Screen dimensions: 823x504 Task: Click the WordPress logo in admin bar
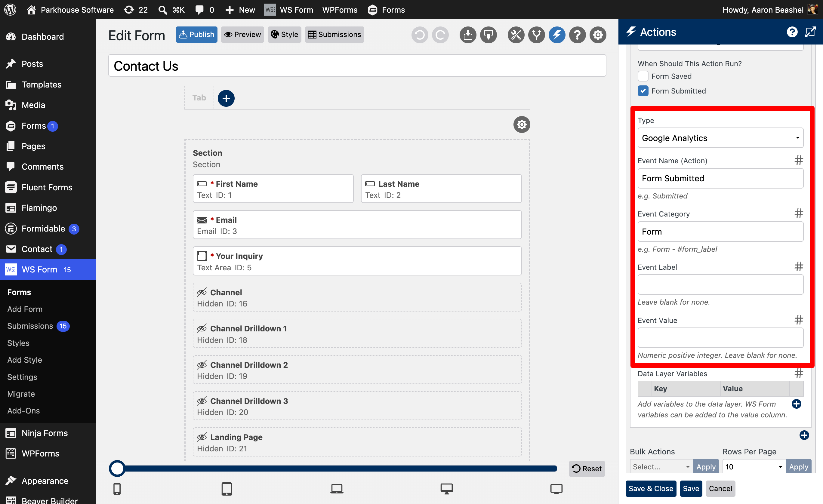(x=10, y=10)
